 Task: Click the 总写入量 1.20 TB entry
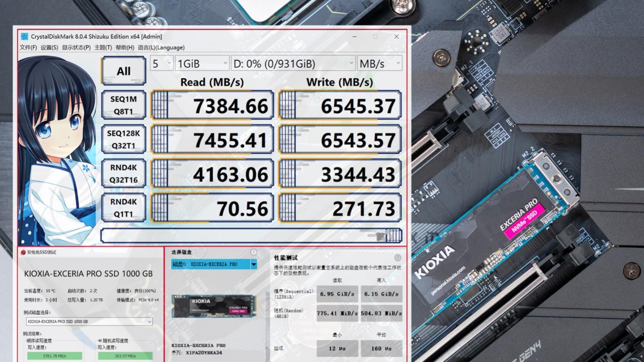tap(85, 300)
